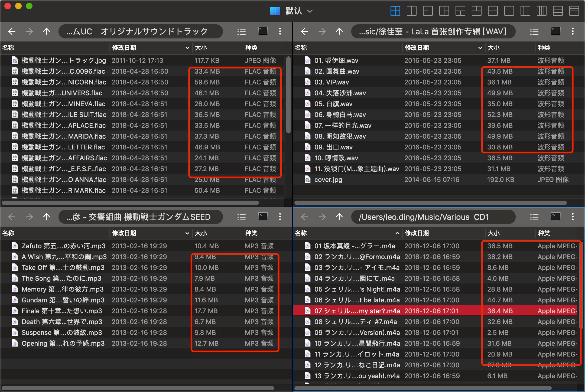Sort the top-right pane by 大小
Screen dimensions: 585x392
[x=493, y=48]
